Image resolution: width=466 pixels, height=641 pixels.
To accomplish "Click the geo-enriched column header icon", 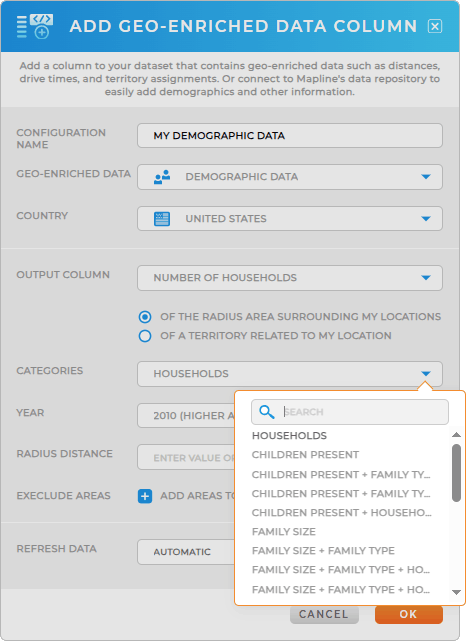I will [35, 27].
